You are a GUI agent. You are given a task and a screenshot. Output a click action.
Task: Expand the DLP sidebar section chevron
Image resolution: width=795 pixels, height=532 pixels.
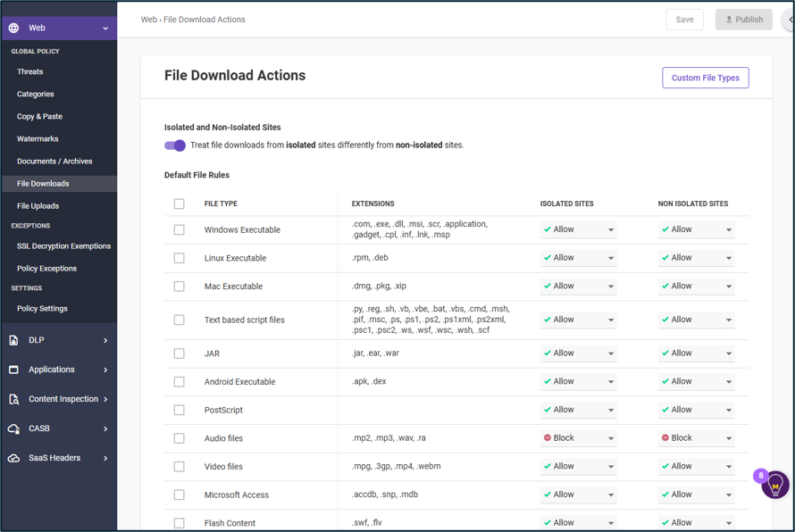tap(105, 340)
